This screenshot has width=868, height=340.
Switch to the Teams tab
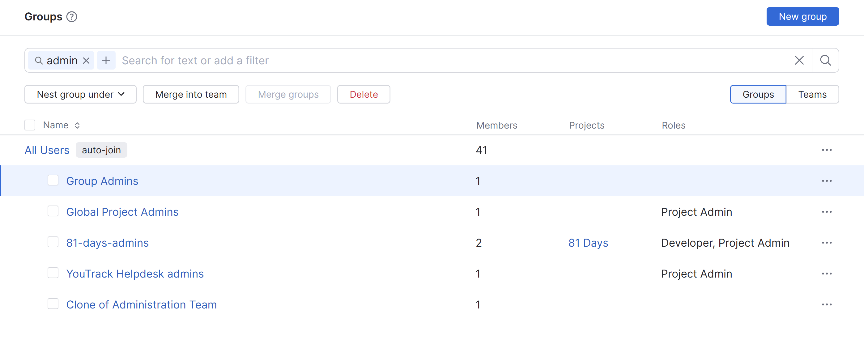coord(812,94)
